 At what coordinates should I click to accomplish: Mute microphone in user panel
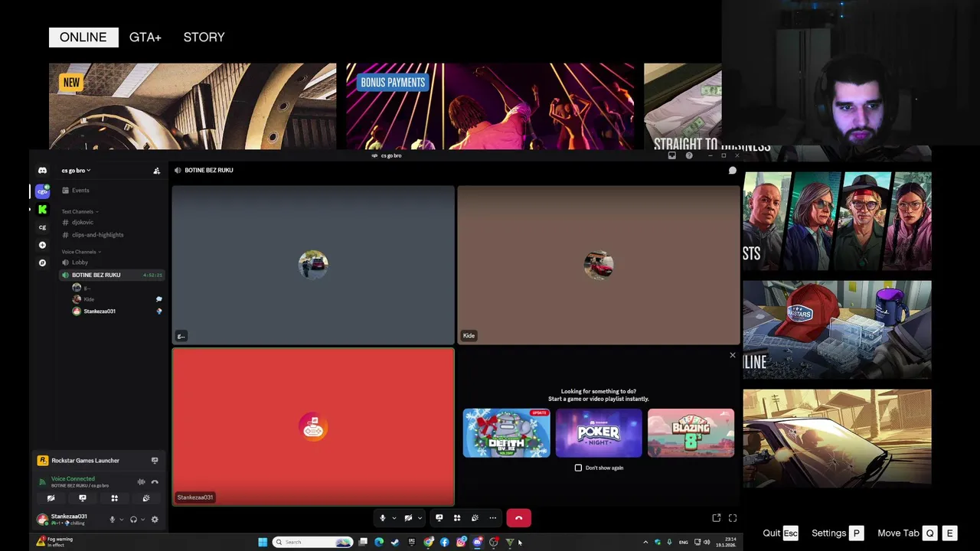tap(112, 520)
